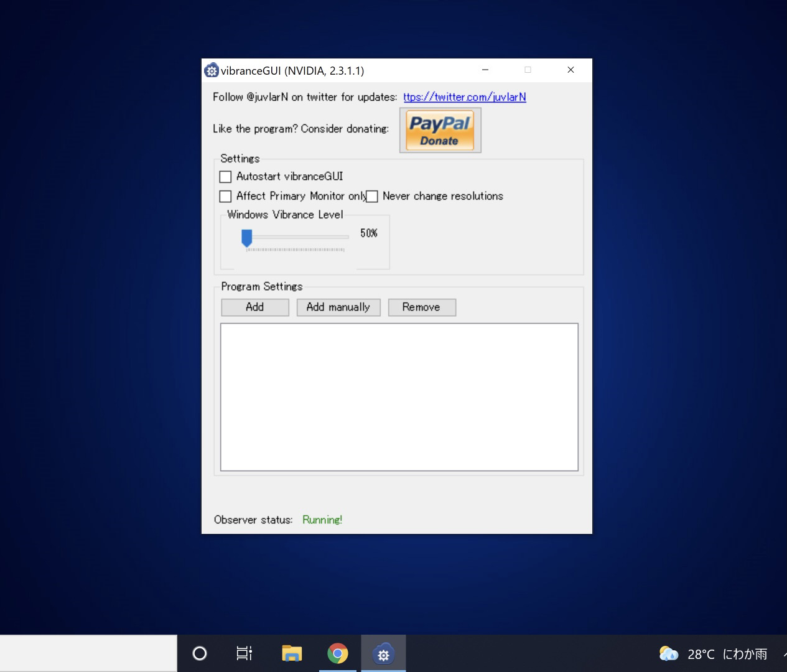This screenshot has height=672, width=787.
Task: Click the Running! observer status text
Action: [x=322, y=520]
